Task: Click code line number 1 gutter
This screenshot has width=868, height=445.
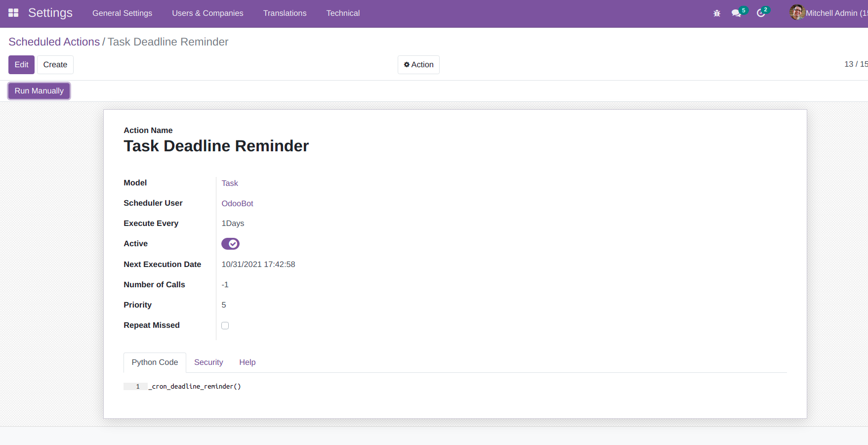Action: (x=135, y=387)
